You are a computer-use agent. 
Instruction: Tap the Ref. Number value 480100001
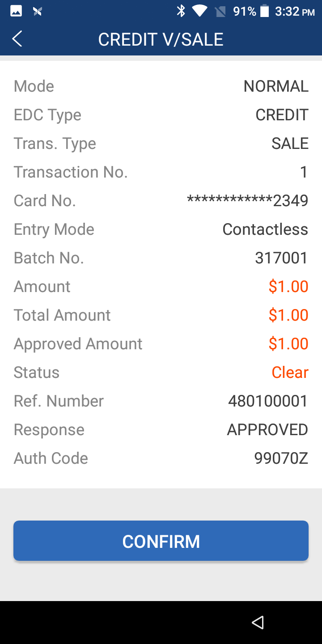coord(268,401)
